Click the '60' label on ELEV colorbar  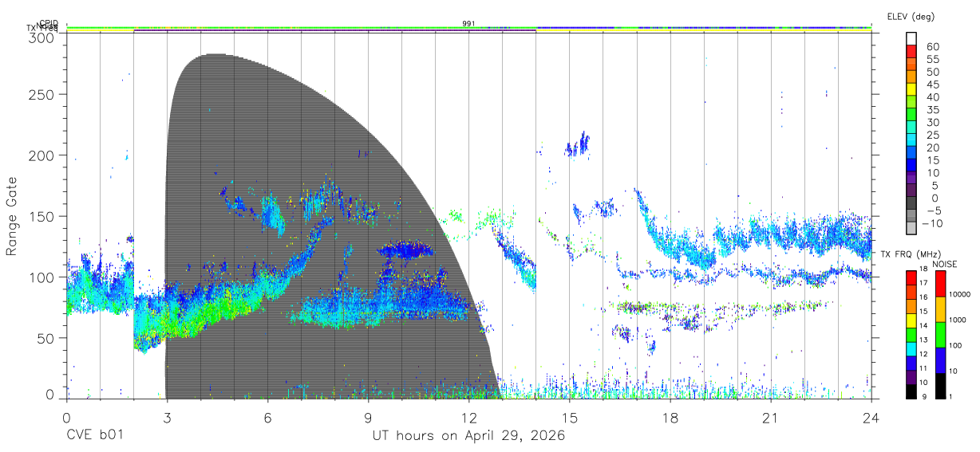click(932, 46)
